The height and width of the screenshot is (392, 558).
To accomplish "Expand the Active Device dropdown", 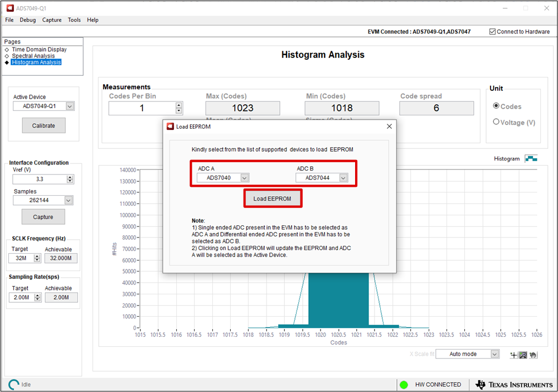I will tap(70, 106).
